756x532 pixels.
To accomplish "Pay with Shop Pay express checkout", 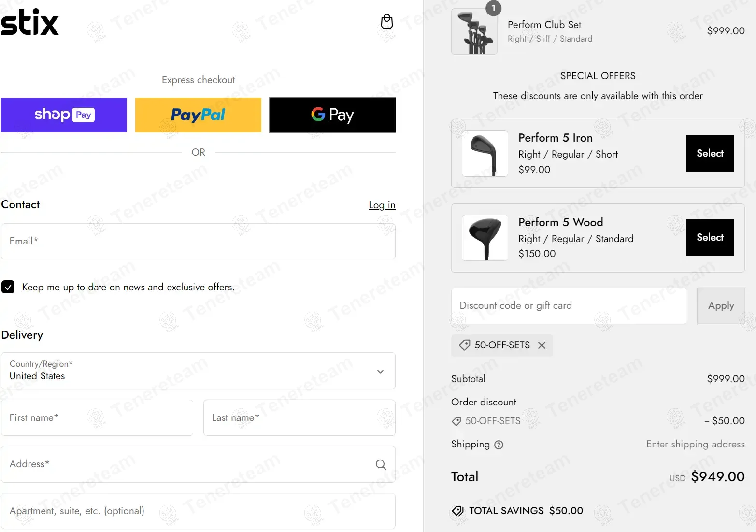I will [x=64, y=115].
